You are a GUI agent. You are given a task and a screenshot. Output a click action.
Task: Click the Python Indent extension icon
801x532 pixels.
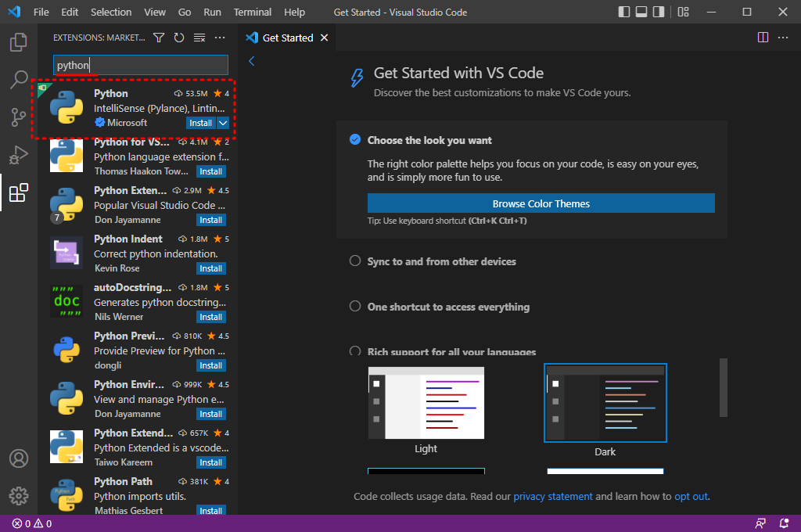pos(66,253)
